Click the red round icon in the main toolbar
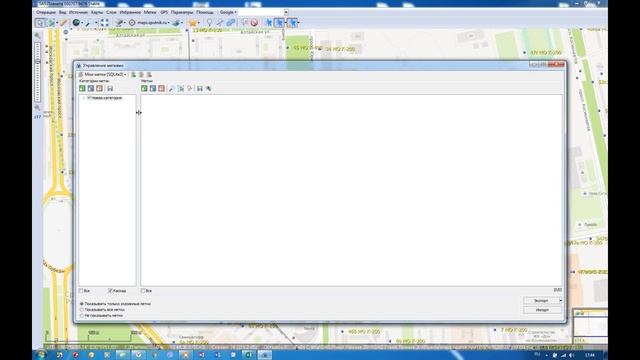 (x=254, y=23)
